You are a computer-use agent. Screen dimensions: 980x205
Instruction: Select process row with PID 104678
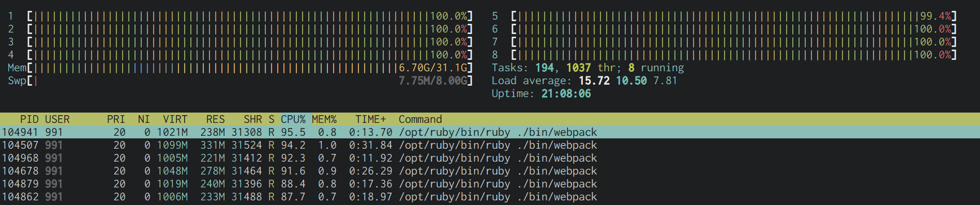coord(490,171)
